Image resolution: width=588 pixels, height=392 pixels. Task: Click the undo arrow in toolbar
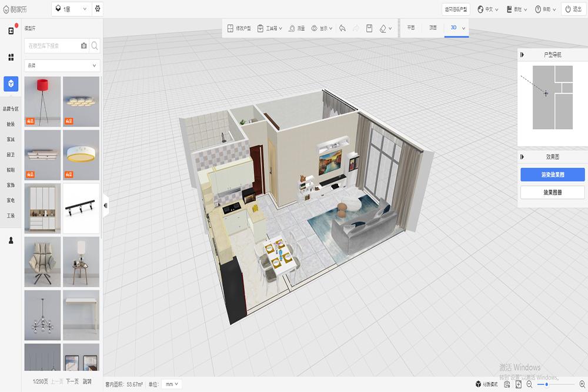pos(342,28)
